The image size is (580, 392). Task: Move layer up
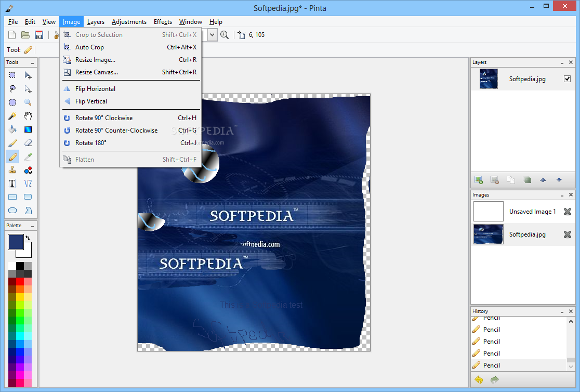(x=543, y=180)
